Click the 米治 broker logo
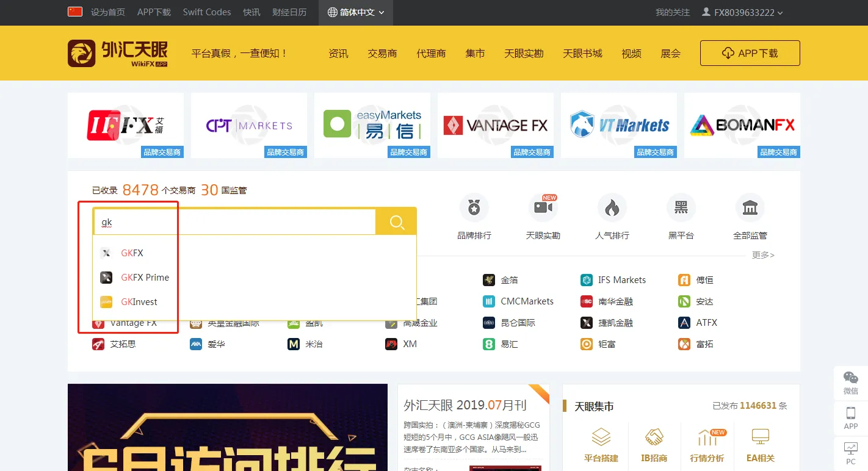The image size is (868, 471). point(294,344)
